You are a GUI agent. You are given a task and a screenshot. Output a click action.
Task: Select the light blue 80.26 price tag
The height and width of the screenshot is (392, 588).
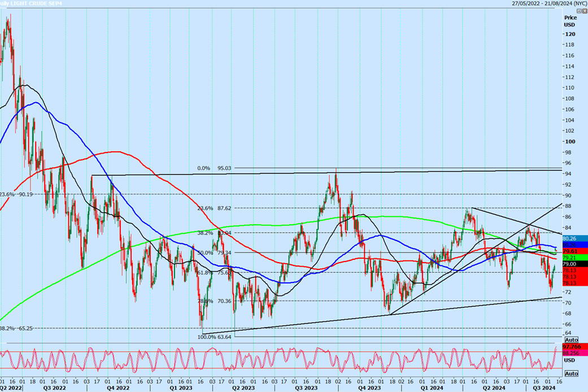pos(575,238)
